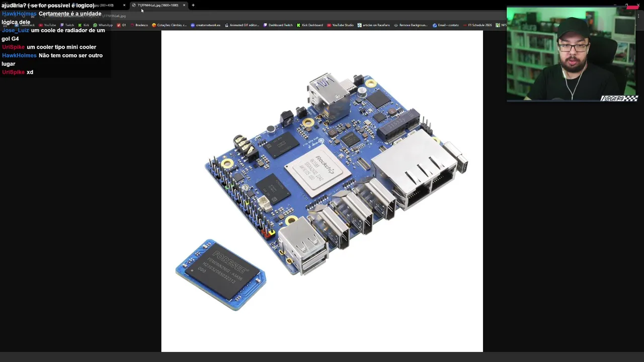Viewport: 644px width, 362px height.
Task: Click Jose_Luiz username in chat
Action: click(15, 31)
